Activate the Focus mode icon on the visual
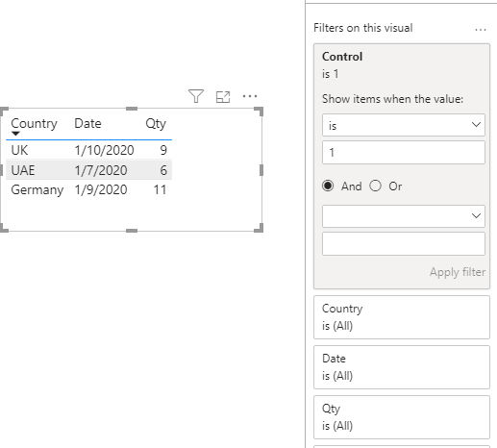Viewport: 497px width, 448px height. click(x=223, y=97)
